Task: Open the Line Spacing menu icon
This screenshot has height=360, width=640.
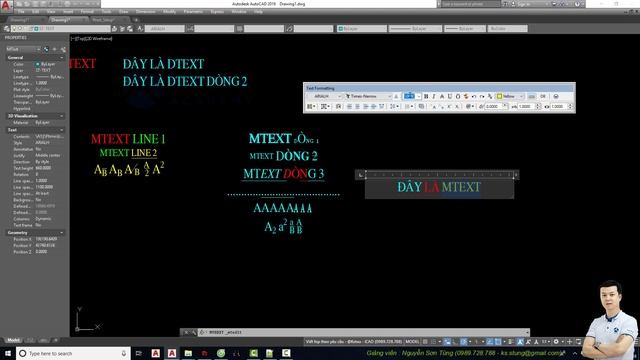Action: (x=394, y=107)
